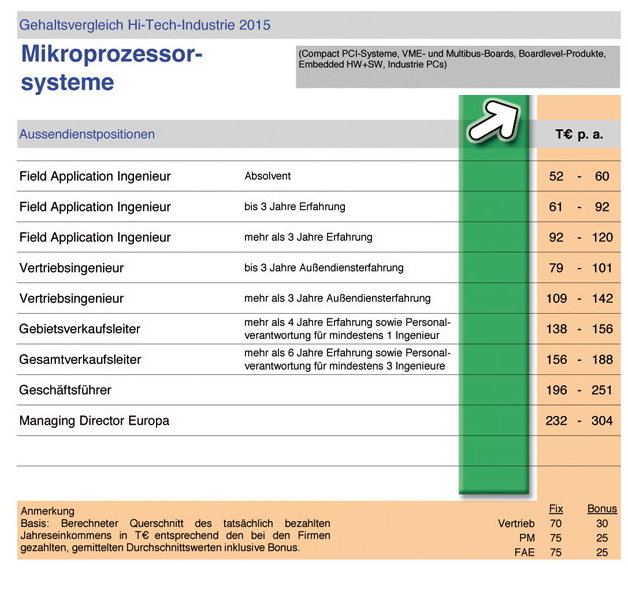Click the value 304 for Managing Director Europa
The image size is (628, 597).
coord(602,421)
